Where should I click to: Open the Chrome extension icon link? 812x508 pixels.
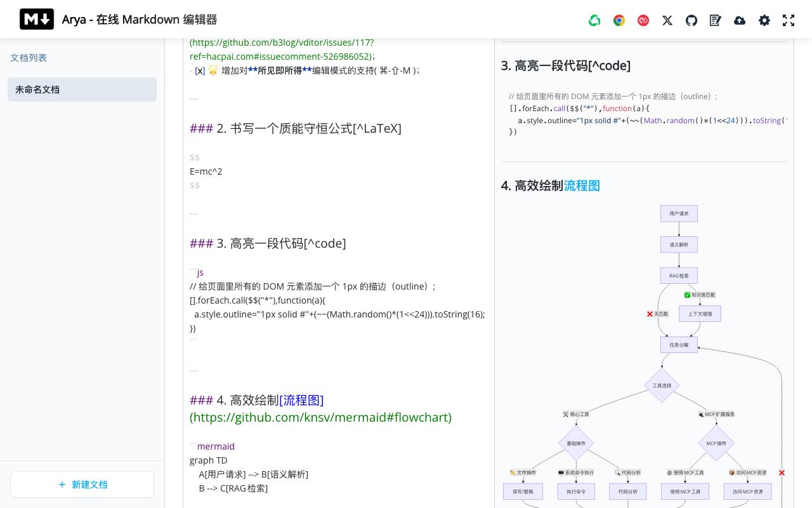click(619, 20)
